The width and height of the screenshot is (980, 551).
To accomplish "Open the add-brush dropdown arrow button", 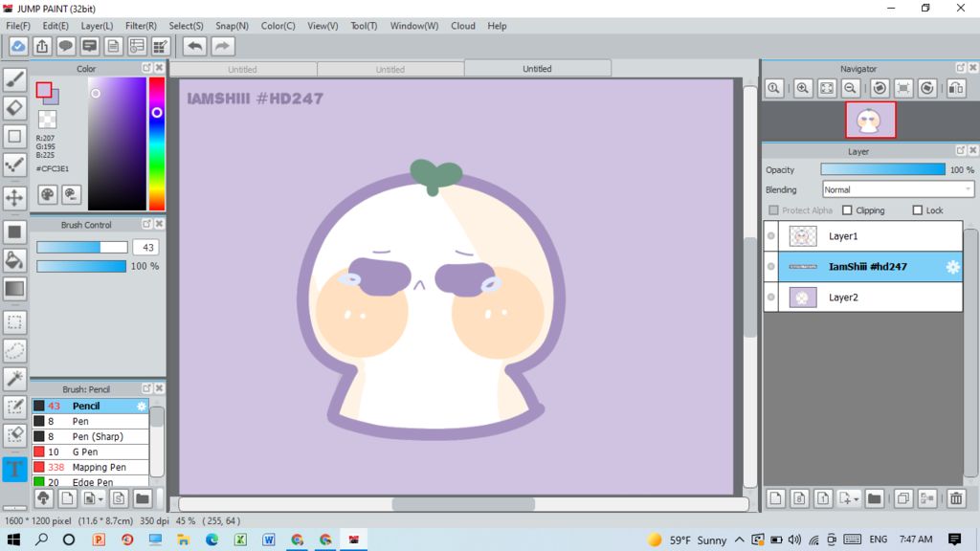I will click(x=94, y=497).
